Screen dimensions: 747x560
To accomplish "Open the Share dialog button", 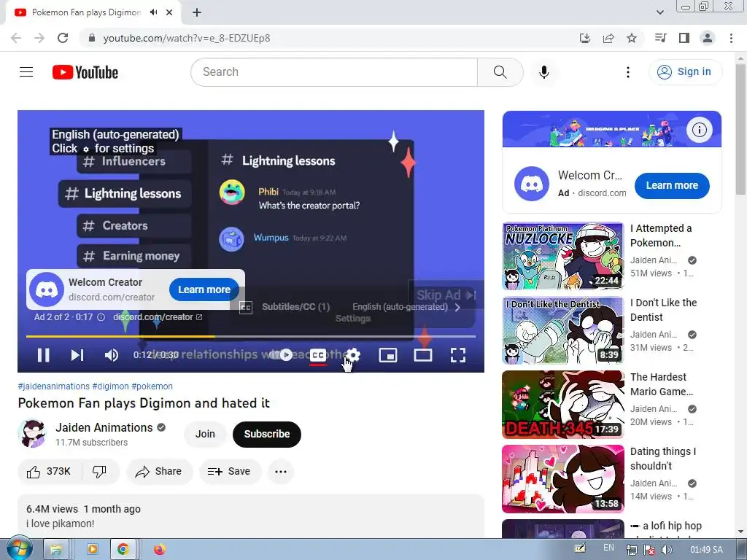I will click(159, 472).
